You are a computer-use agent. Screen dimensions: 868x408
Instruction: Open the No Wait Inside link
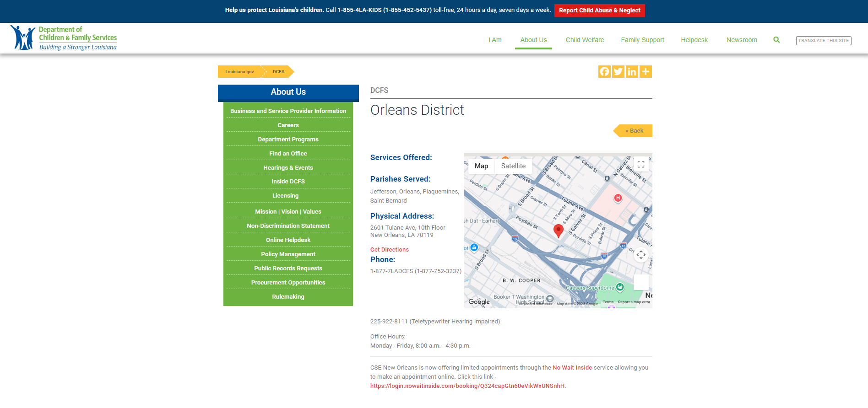(x=572, y=368)
